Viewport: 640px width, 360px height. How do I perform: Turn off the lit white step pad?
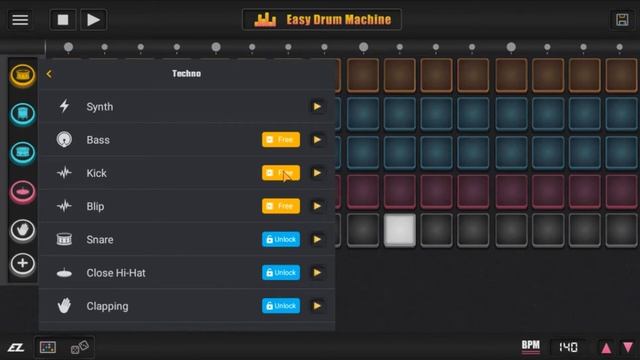tap(400, 230)
